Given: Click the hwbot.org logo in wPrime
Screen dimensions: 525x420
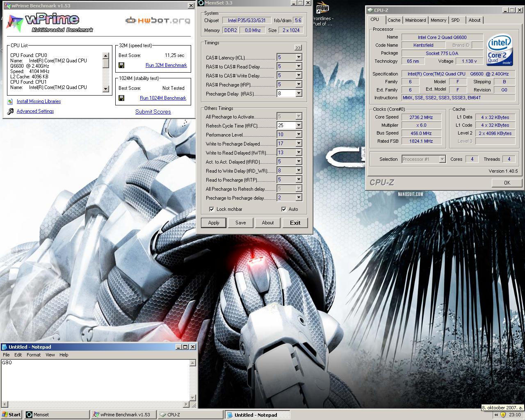Looking at the screenshot, I should (x=157, y=20).
